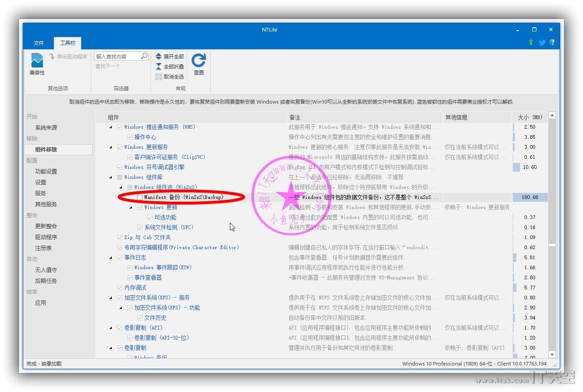Click the scrollbar up arrow

(x=552, y=116)
